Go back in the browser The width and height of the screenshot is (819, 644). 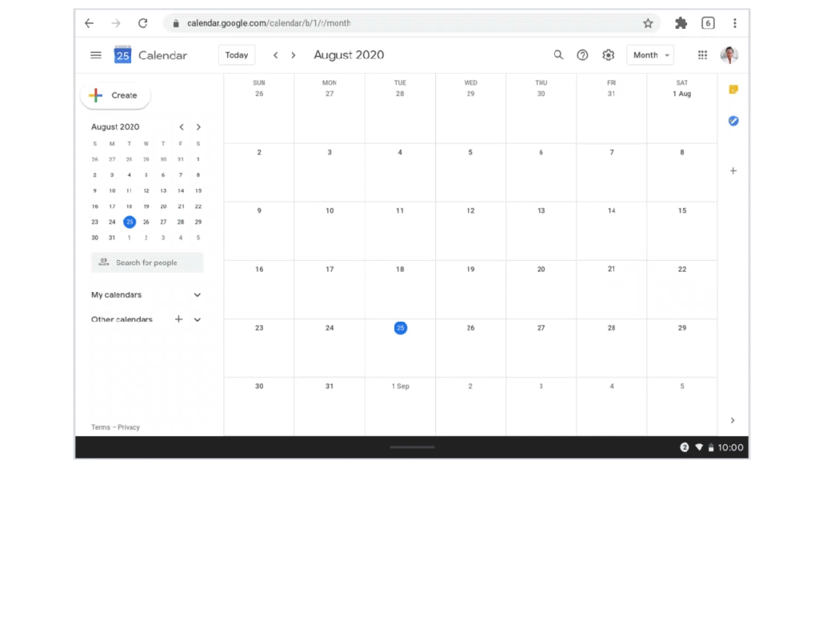click(x=90, y=23)
